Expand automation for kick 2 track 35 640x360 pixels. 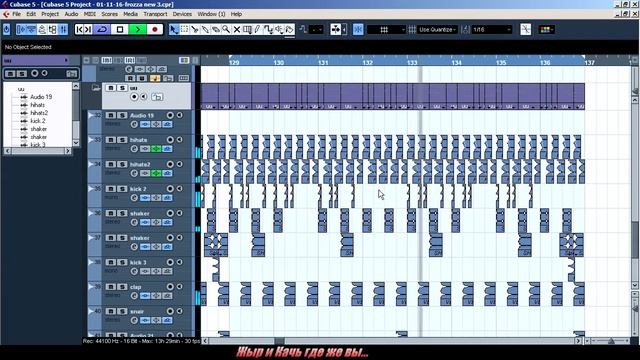coord(91,189)
